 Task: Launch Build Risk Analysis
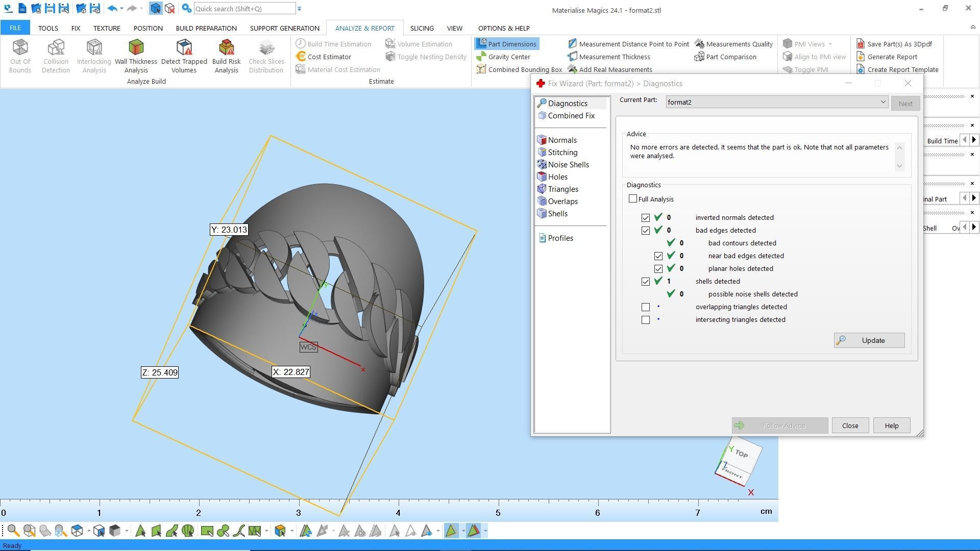tap(226, 56)
